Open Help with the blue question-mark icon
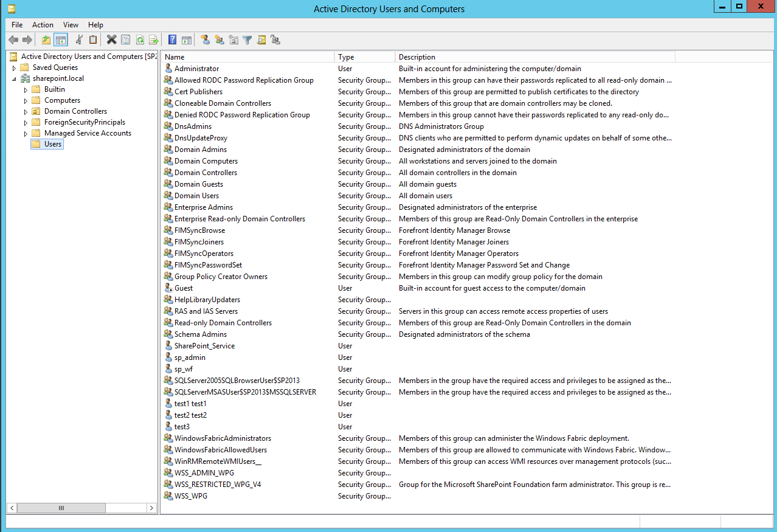Viewport: 777px width, 532px height. (173, 40)
